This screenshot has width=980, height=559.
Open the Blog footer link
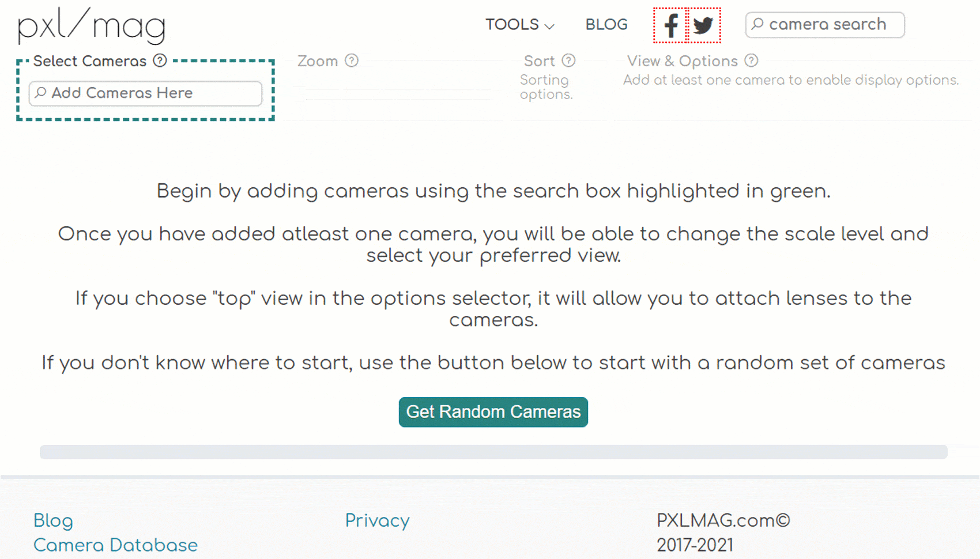coord(52,520)
